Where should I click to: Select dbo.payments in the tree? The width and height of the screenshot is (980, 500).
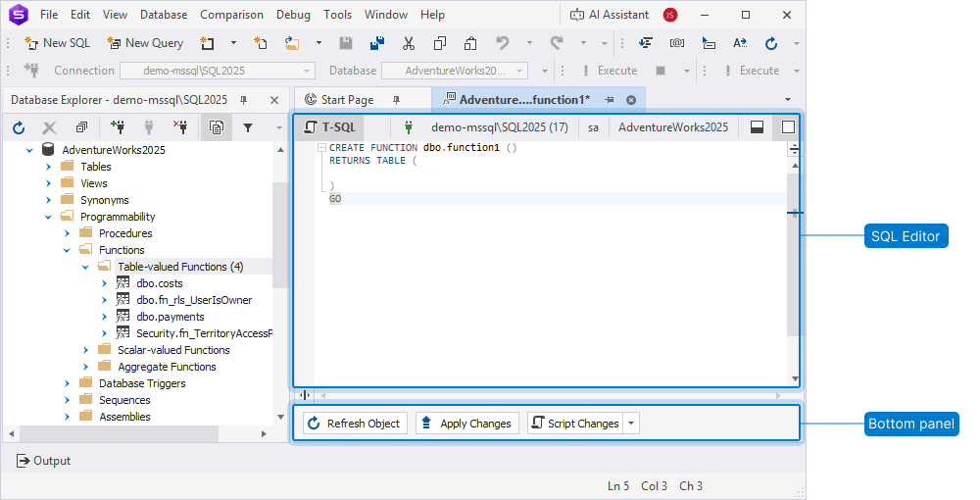point(170,317)
